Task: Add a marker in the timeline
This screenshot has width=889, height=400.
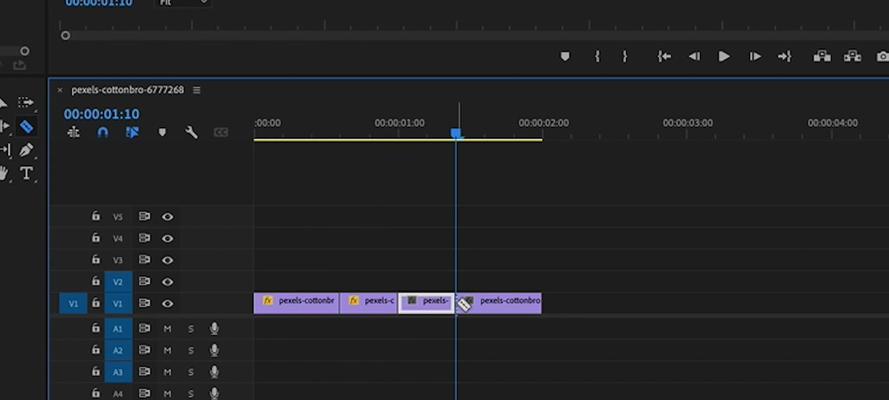Action: [162, 133]
